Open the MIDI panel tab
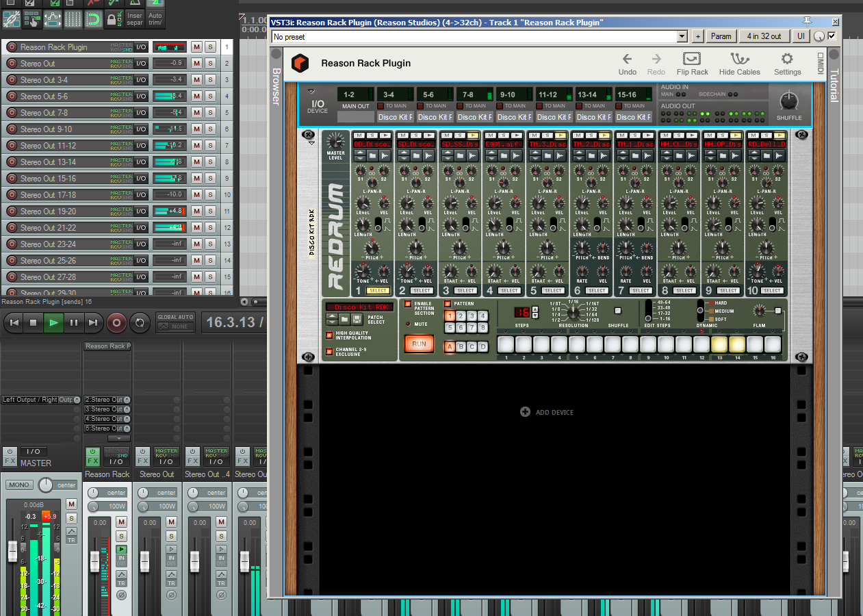The height and width of the screenshot is (616, 863). tap(821, 64)
